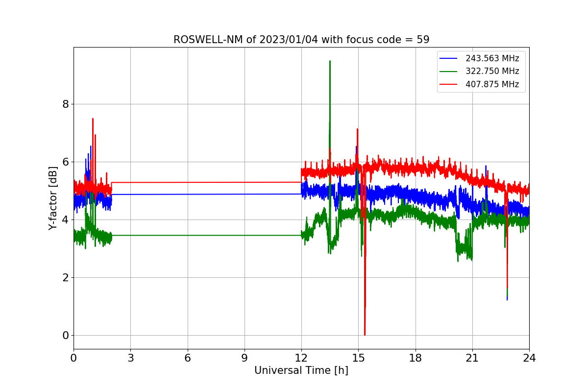Click the x-axis tick label '24'
The width and height of the screenshot is (588, 392).
pos(529,358)
